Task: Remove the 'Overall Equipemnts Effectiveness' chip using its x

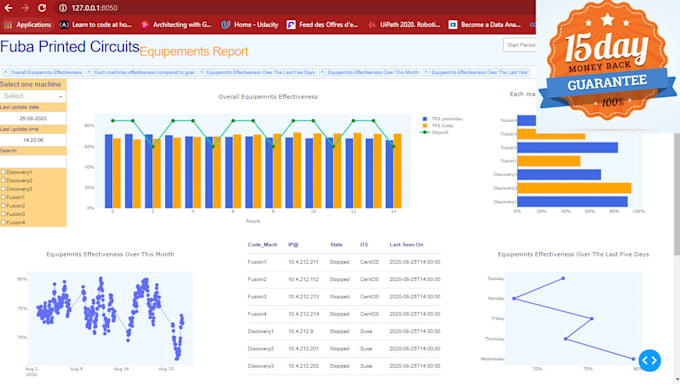Action: click(6, 72)
